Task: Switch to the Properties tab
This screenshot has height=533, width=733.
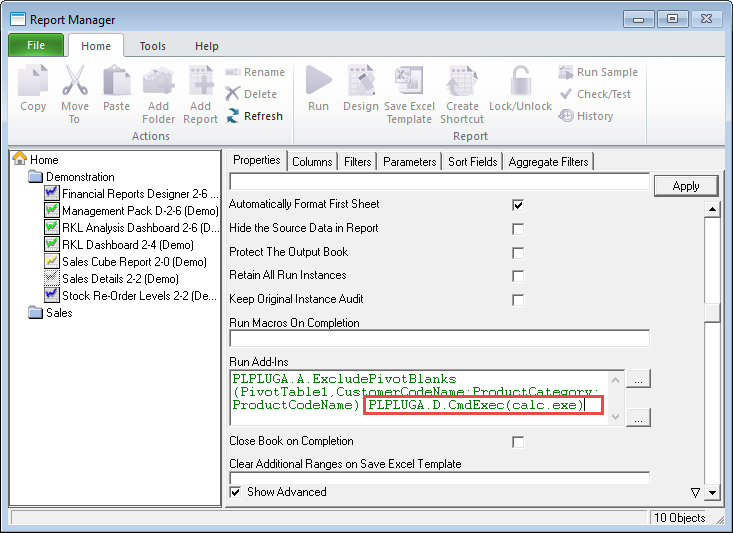Action: (257, 160)
